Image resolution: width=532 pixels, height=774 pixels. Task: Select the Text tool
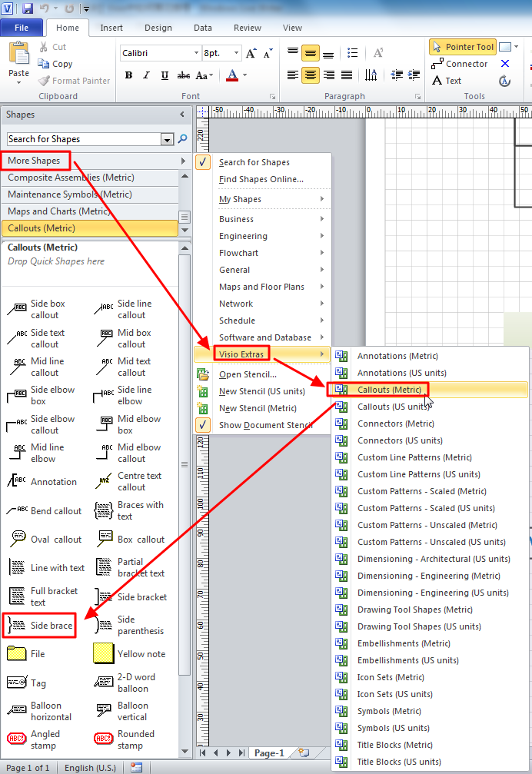pos(446,81)
